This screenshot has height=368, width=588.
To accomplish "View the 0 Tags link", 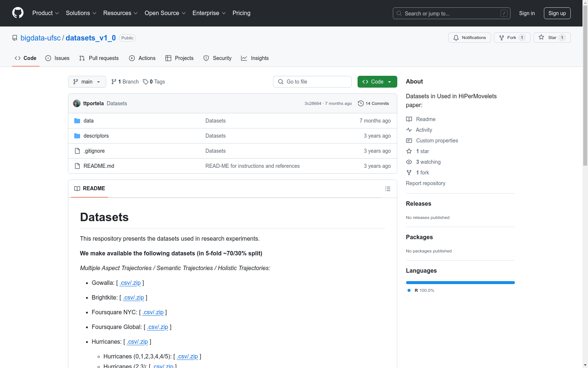I will [154, 82].
